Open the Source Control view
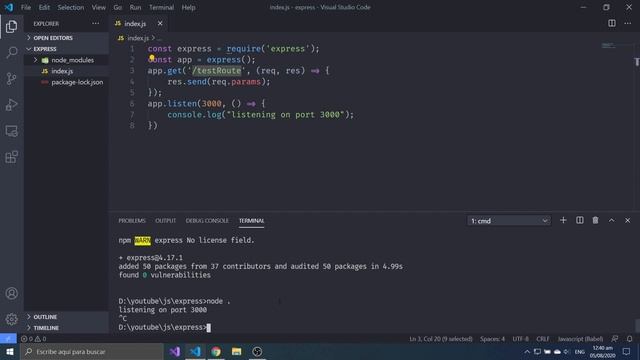This screenshot has width=640, height=360. [11, 78]
